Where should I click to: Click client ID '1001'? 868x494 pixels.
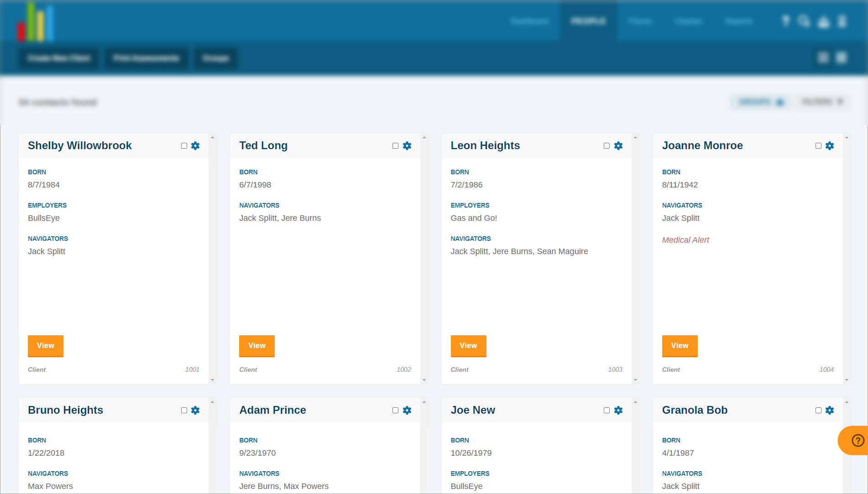click(192, 369)
